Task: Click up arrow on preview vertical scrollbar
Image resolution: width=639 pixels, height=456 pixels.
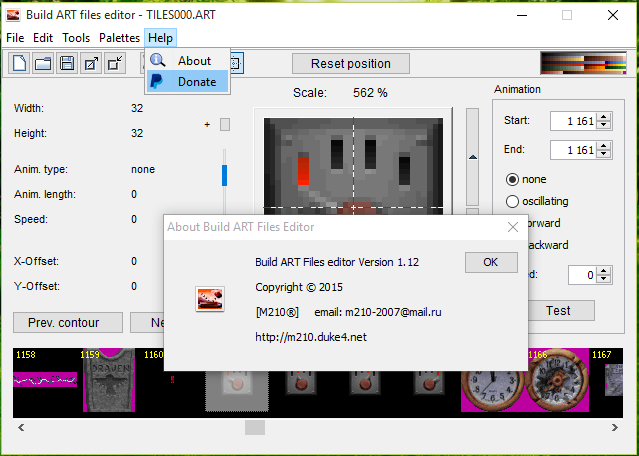Action: point(472,157)
